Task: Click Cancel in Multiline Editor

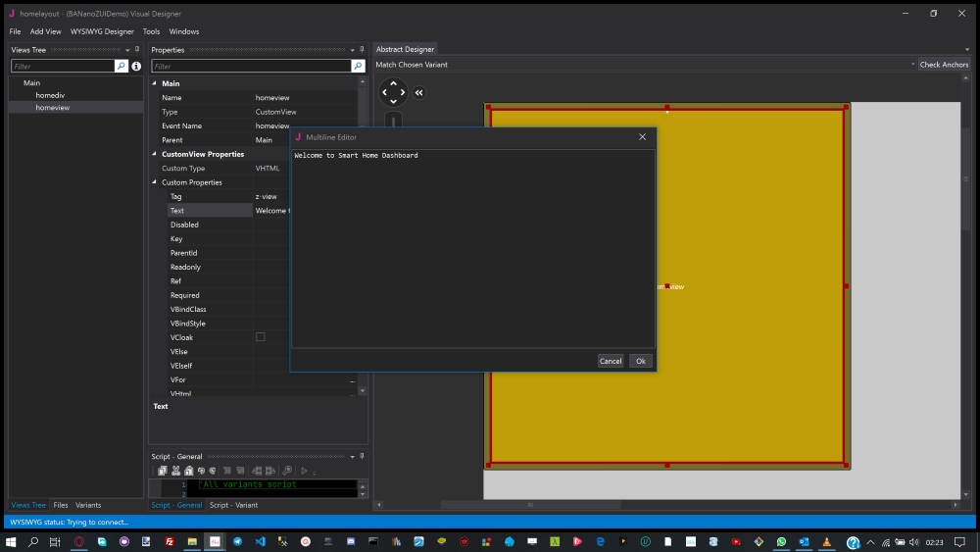Action: point(611,361)
